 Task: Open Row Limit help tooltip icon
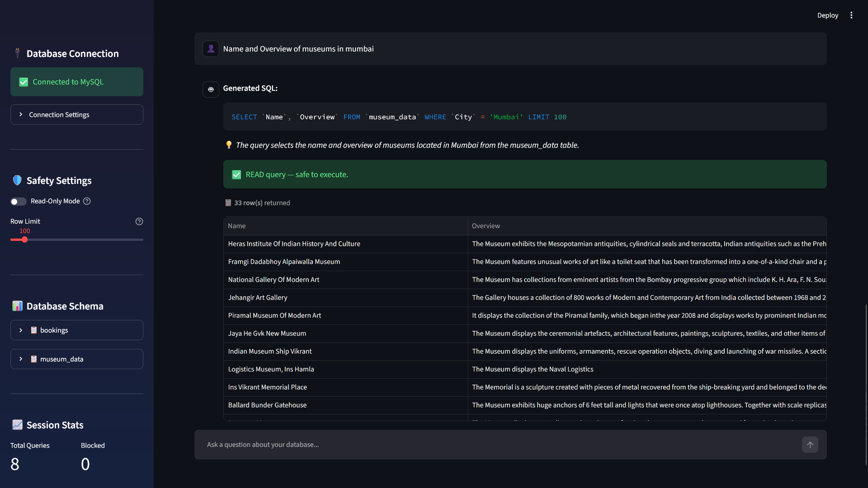(x=139, y=221)
